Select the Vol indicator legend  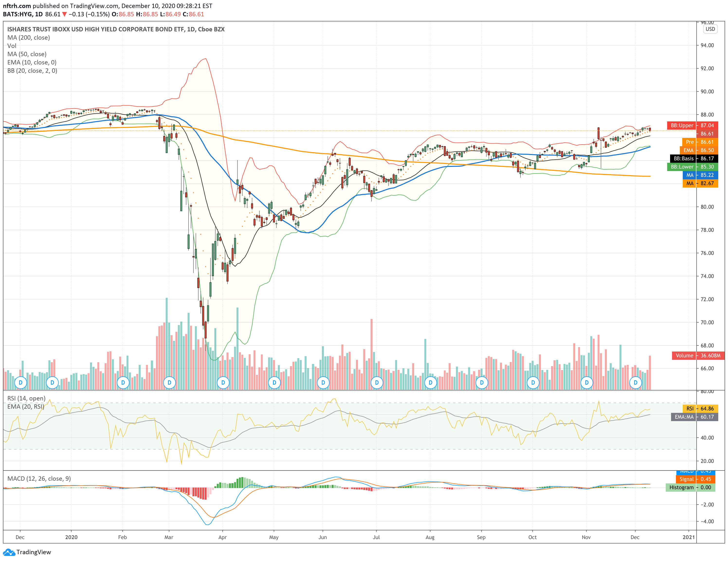(x=12, y=46)
